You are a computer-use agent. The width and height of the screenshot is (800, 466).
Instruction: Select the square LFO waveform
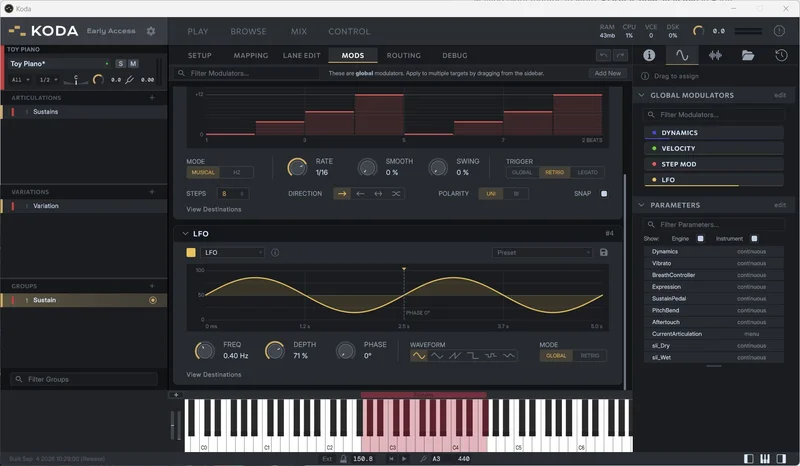(x=472, y=356)
